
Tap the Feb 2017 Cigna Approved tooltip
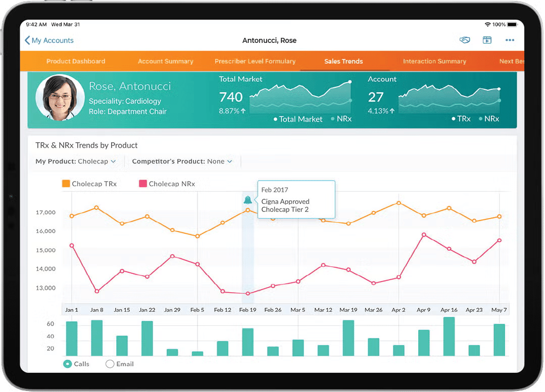pyautogui.click(x=296, y=199)
